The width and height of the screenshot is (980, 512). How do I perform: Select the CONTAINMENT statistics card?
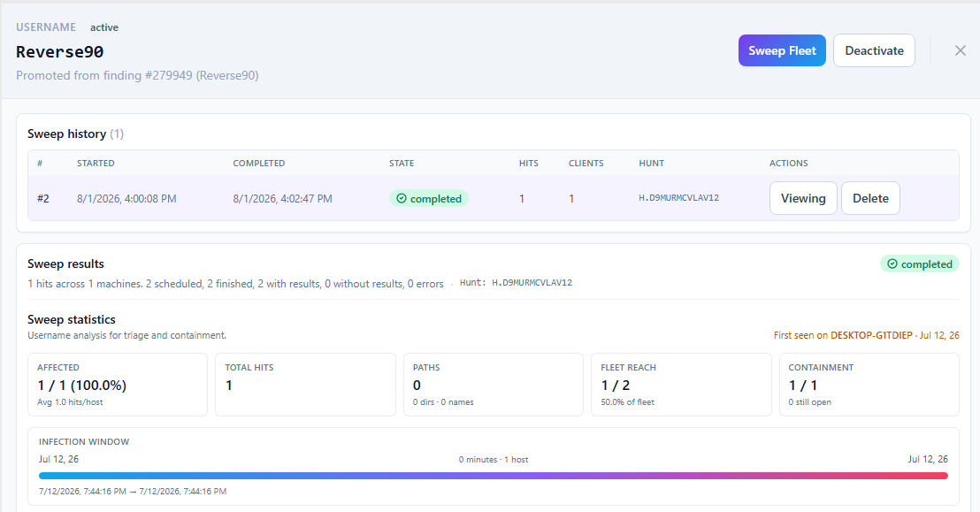(x=869, y=385)
